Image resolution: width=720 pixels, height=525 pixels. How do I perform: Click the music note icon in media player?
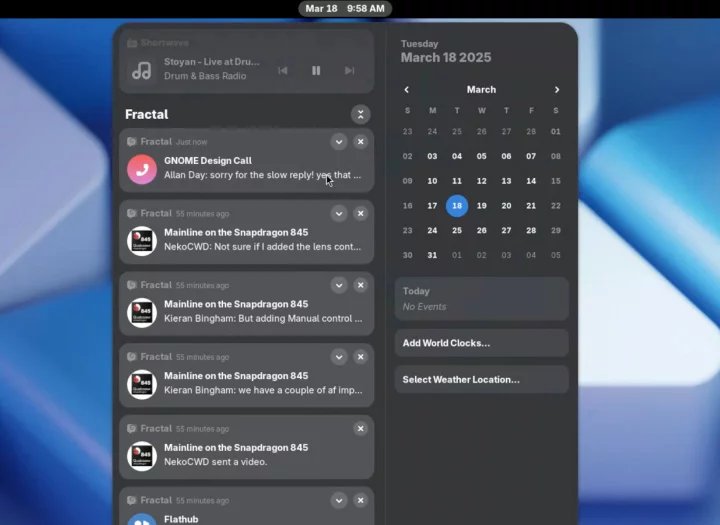[141, 70]
